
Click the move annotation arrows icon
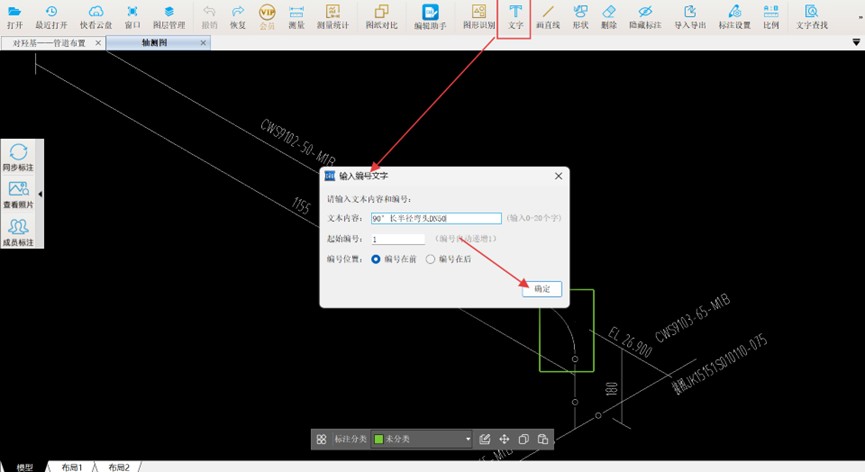point(504,439)
